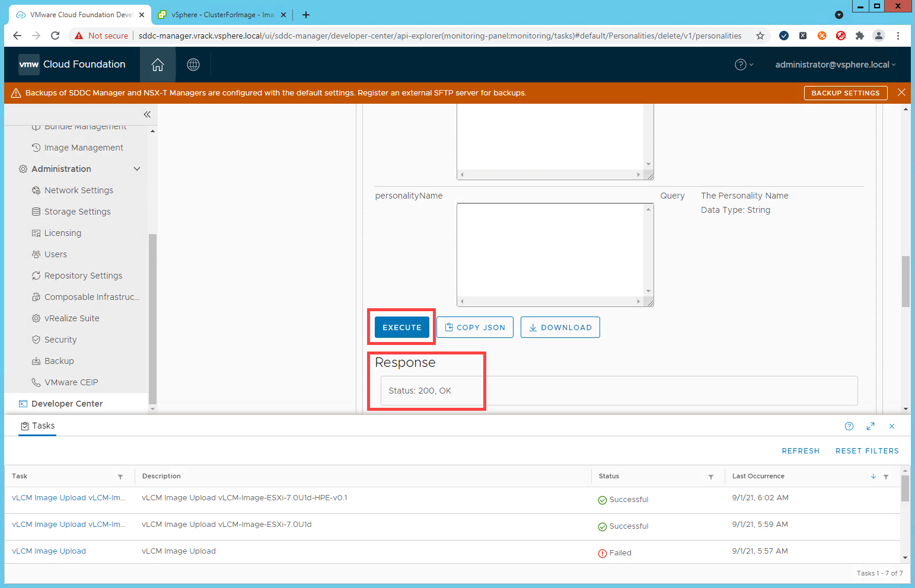Screen dimensions: 915x588
Task: Bookmark this page with the star
Action: point(760,36)
